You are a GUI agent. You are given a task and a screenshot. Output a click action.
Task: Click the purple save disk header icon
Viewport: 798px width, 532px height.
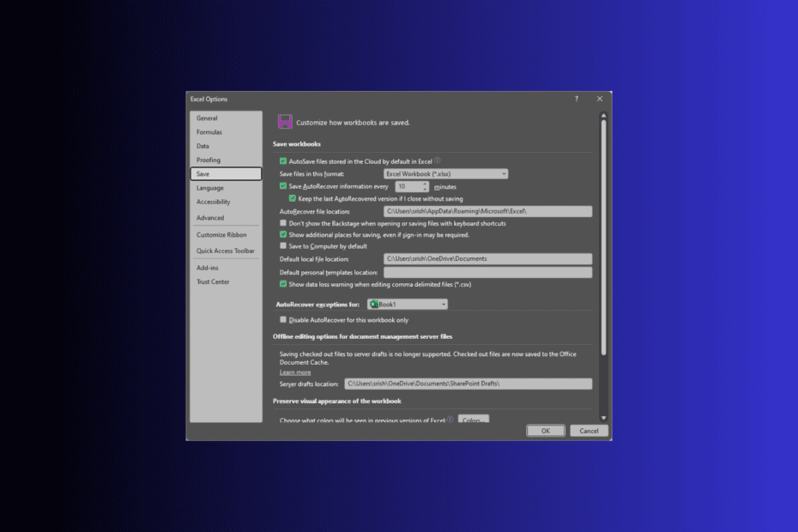pyautogui.click(x=285, y=122)
